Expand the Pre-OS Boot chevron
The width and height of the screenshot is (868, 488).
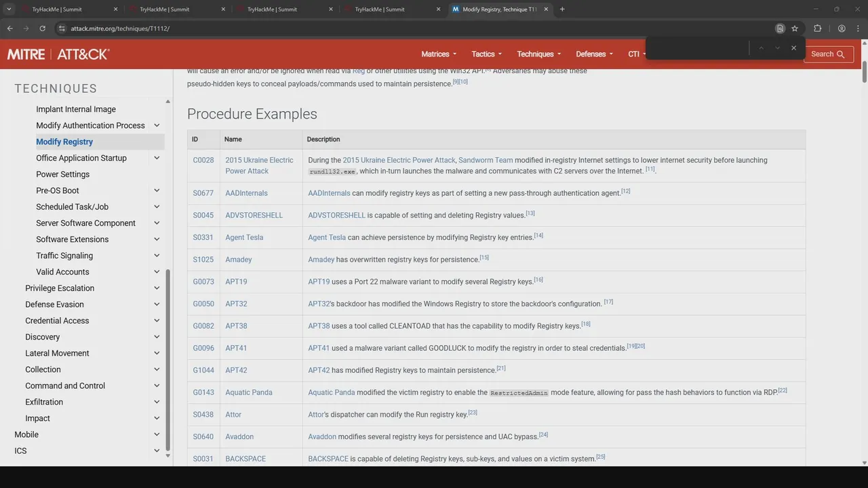click(x=157, y=190)
